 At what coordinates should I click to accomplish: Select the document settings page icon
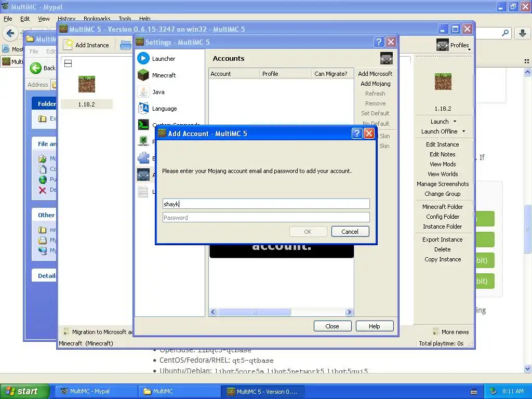143,191
